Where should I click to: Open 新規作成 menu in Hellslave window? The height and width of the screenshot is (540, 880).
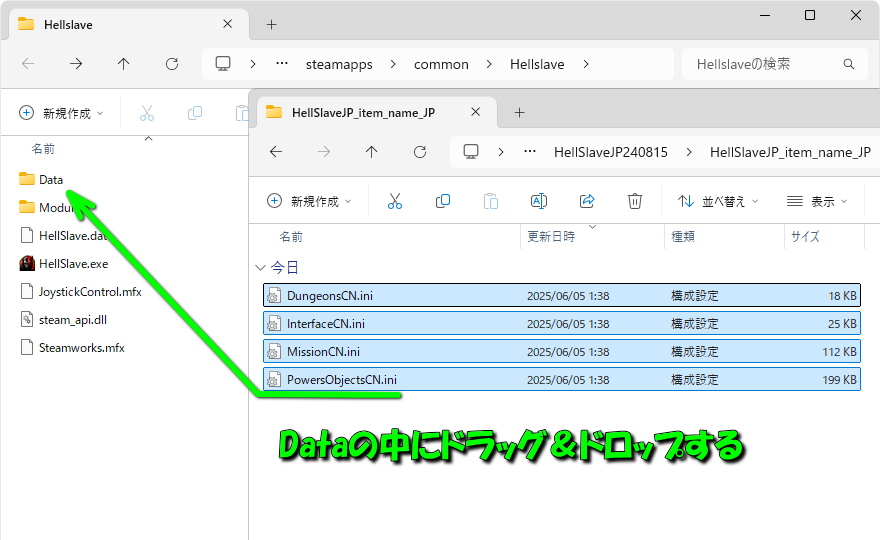61,113
